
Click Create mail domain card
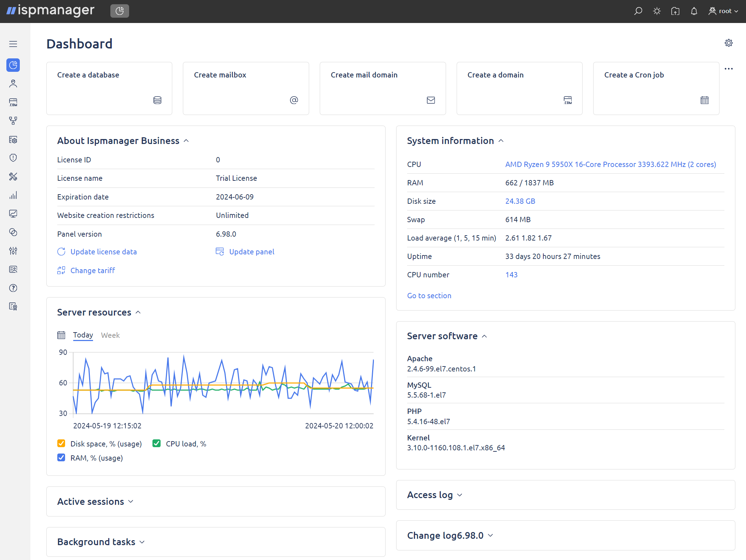pyautogui.click(x=383, y=88)
